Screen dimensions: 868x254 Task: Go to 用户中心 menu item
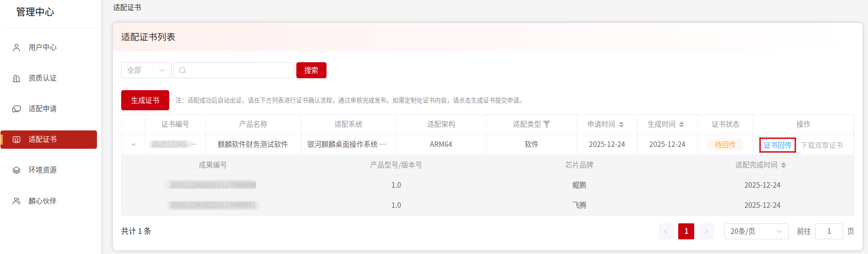point(43,48)
